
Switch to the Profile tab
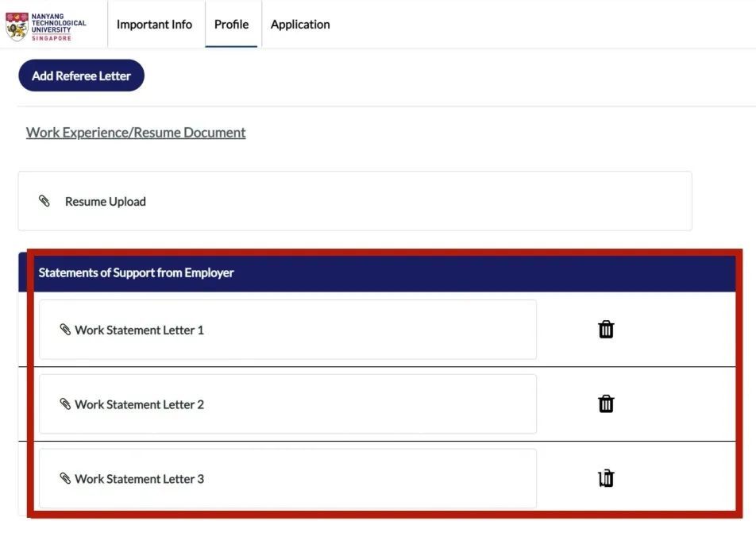[x=231, y=24]
